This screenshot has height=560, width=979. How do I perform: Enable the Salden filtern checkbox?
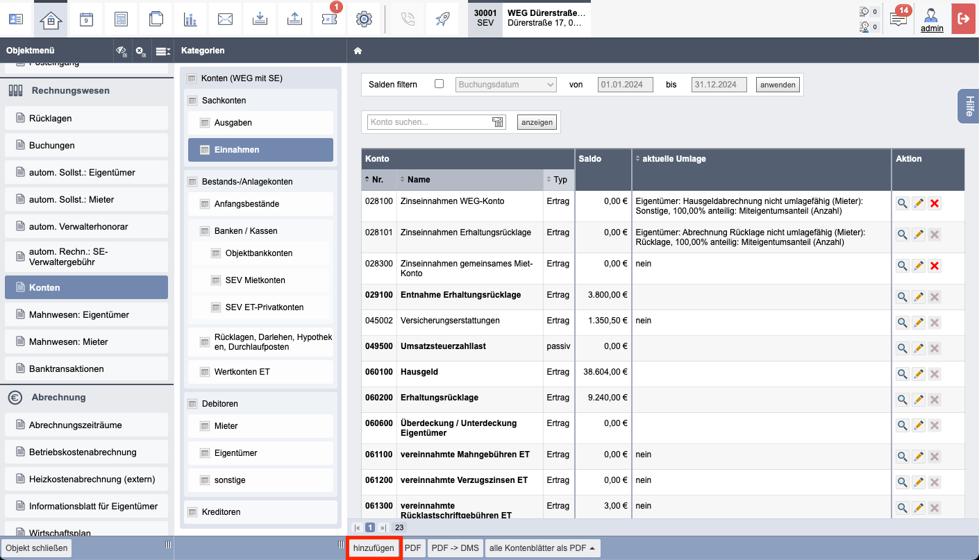[439, 84]
